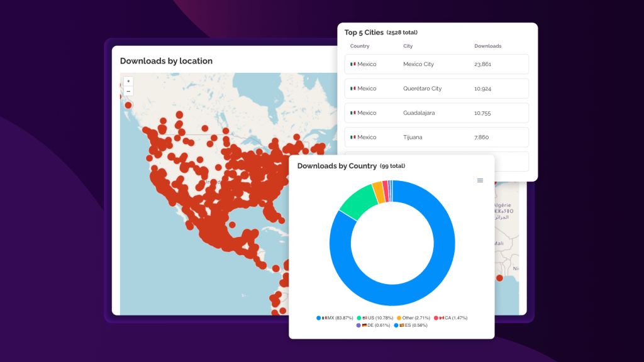Click the Canadian flag beside CA in legend
644x362 pixels.
[442, 318]
